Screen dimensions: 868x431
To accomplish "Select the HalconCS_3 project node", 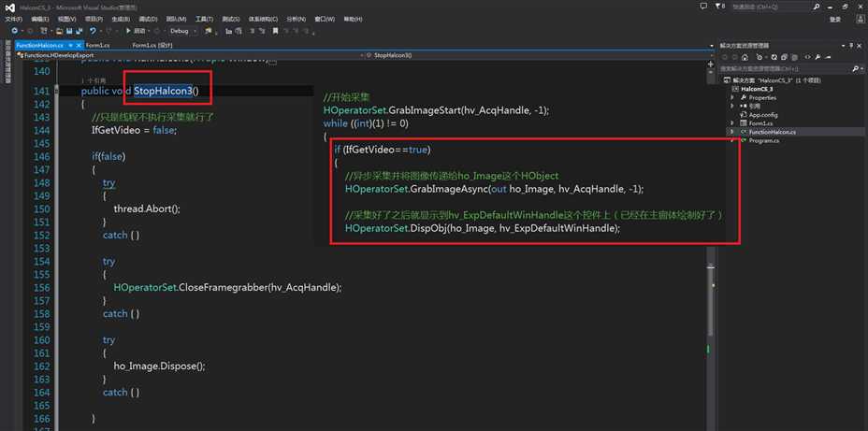I will (757, 89).
